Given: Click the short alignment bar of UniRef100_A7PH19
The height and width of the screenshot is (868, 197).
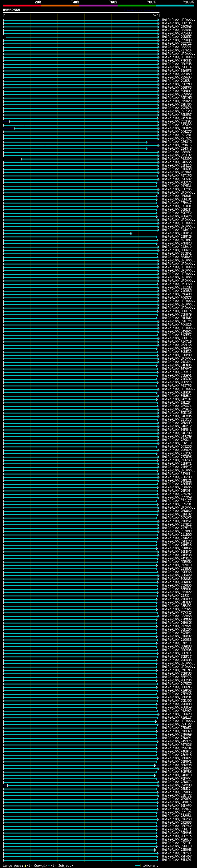Looking at the screenshot, I should coord(68,233).
